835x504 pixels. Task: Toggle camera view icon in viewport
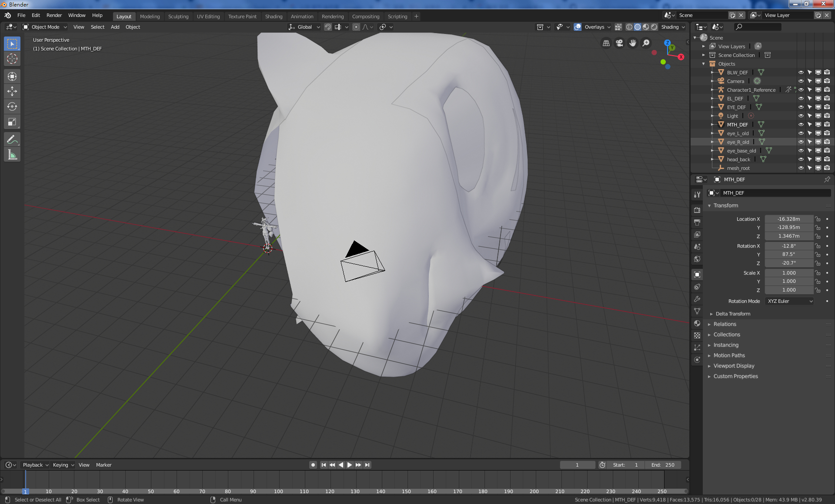pyautogui.click(x=619, y=43)
